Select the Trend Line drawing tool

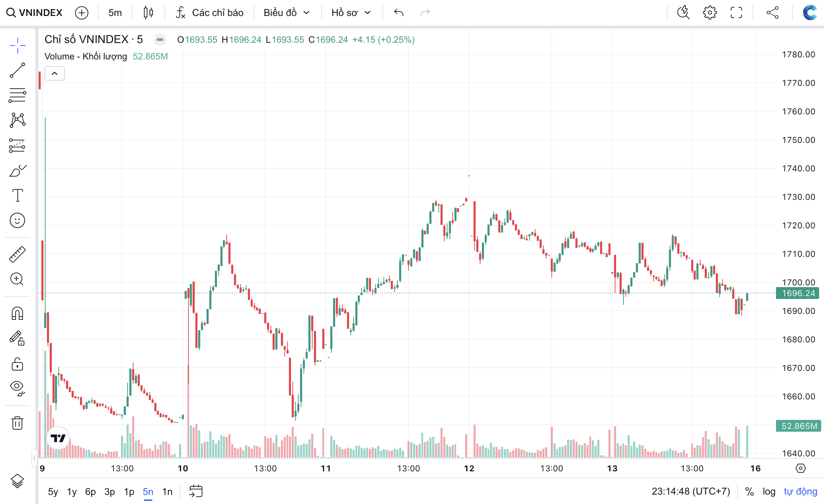(17, 71)
